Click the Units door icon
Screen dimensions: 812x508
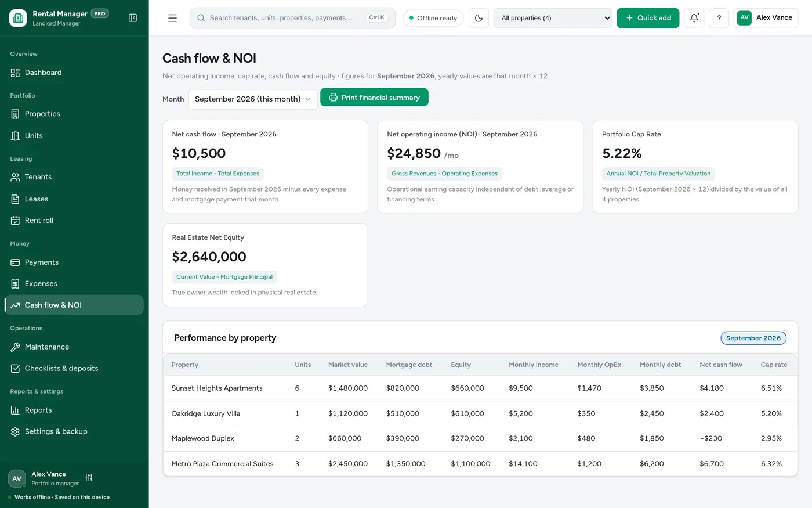pyautogui.click(x=15, y=136)
